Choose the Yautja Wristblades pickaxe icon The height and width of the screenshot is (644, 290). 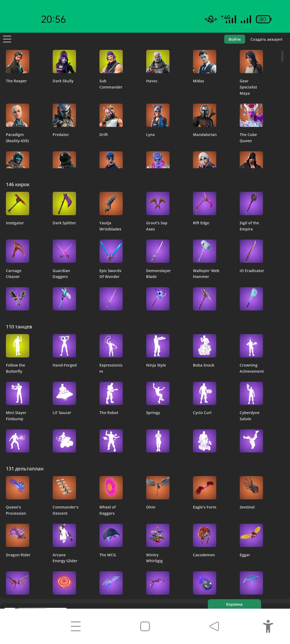coord(111,203)
